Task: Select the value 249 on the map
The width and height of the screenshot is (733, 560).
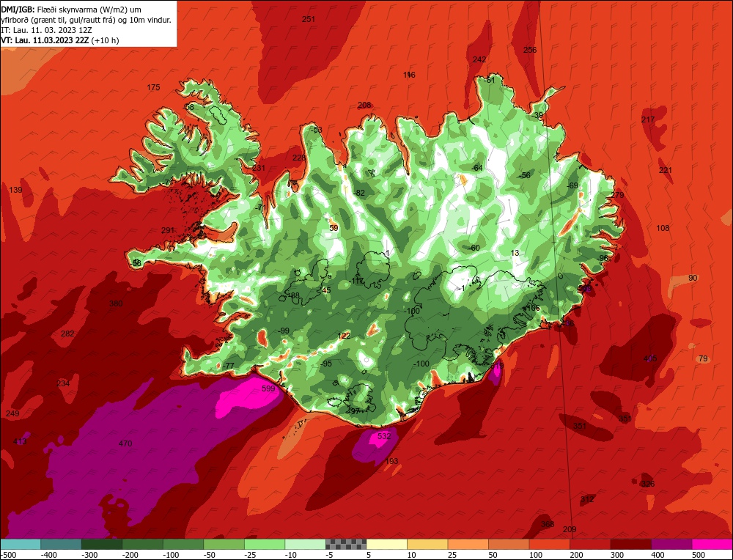Action: [x=12, y=413]
